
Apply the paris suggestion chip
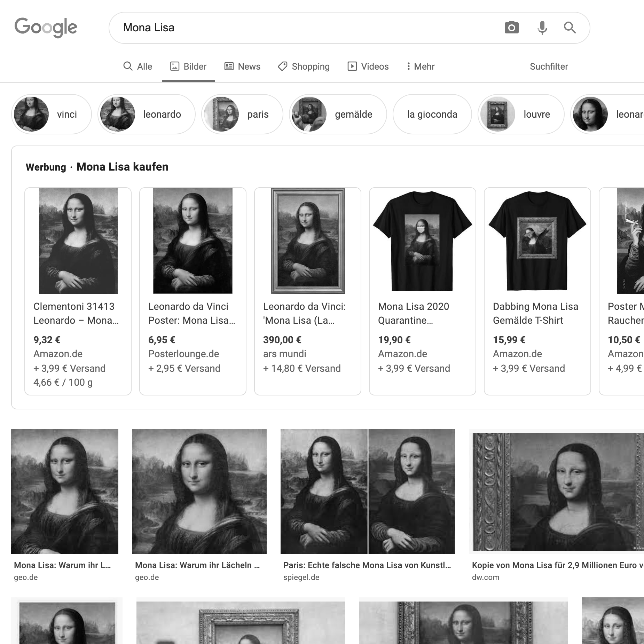pyautogui.click(x=242, y=114)
